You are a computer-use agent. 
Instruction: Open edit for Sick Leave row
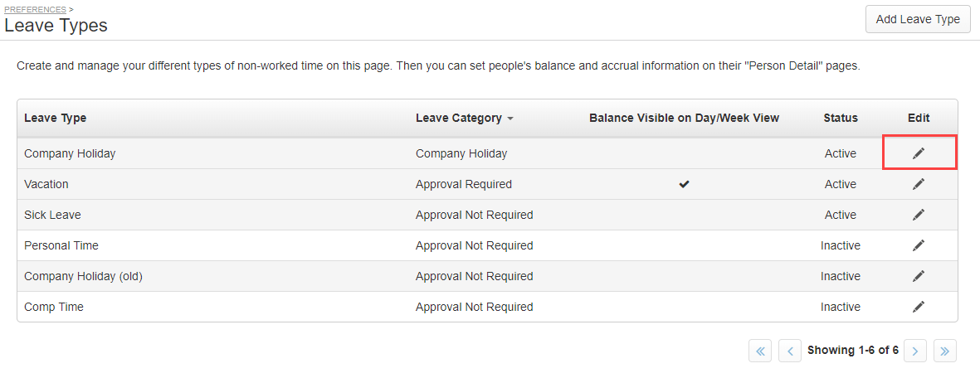click(918, 215)
